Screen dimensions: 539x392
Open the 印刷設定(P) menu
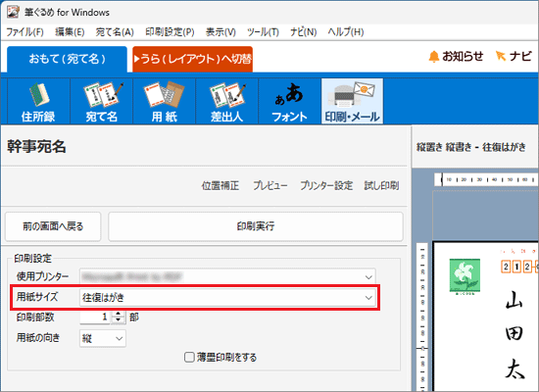170,32
